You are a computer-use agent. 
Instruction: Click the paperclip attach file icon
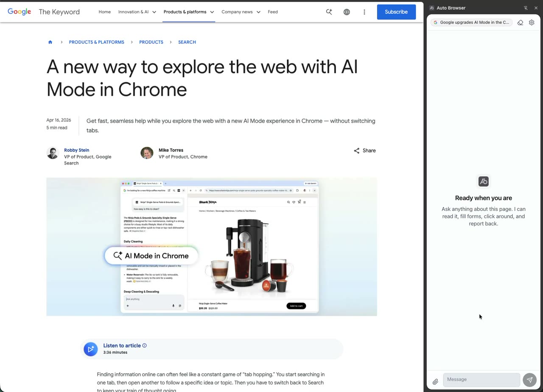435,382
